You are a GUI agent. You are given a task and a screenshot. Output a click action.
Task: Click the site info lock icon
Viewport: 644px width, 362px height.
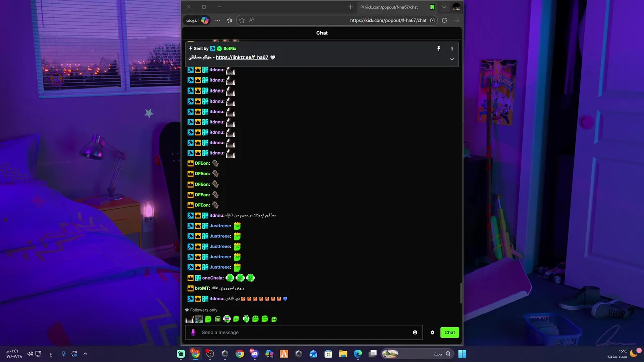pos(432,20)
